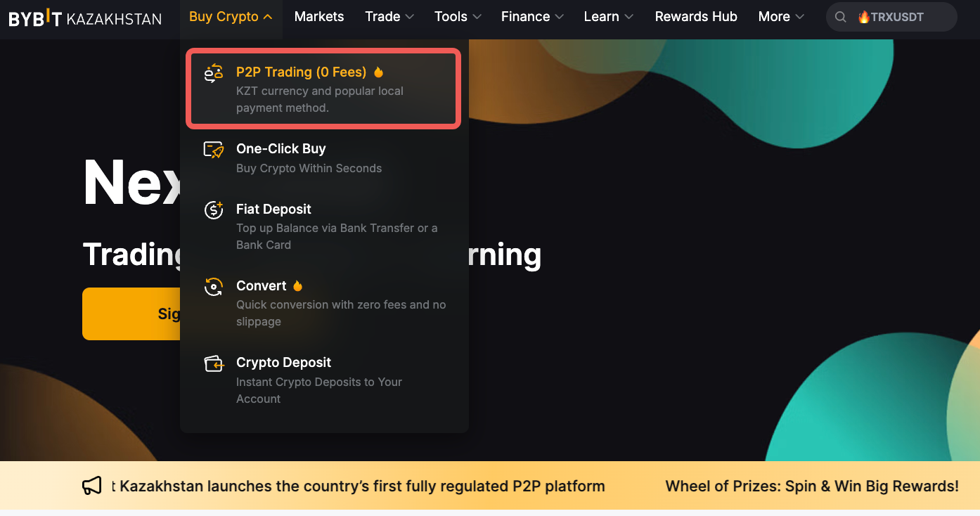Click the P2P Trading icon
This screenshot has width=980, height=516.
(x=213, y=73)
